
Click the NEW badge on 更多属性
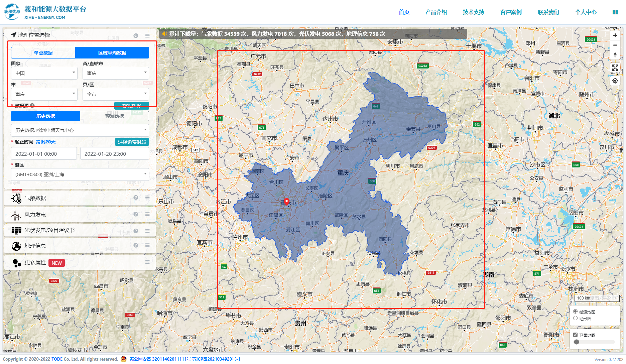56,263
